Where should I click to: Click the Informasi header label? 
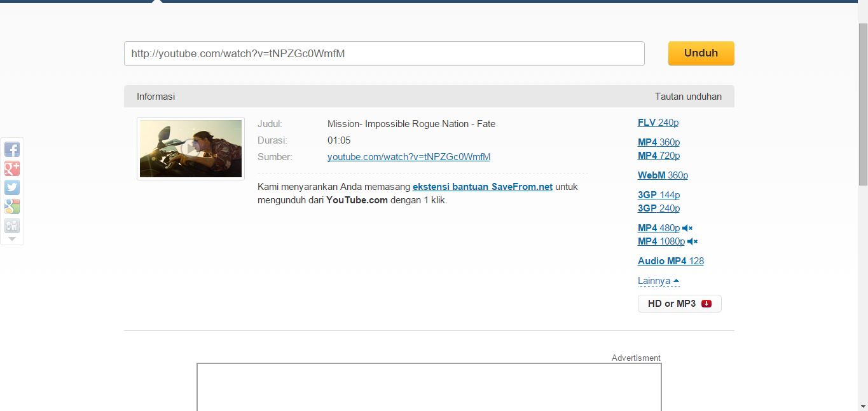pos(156,97)
